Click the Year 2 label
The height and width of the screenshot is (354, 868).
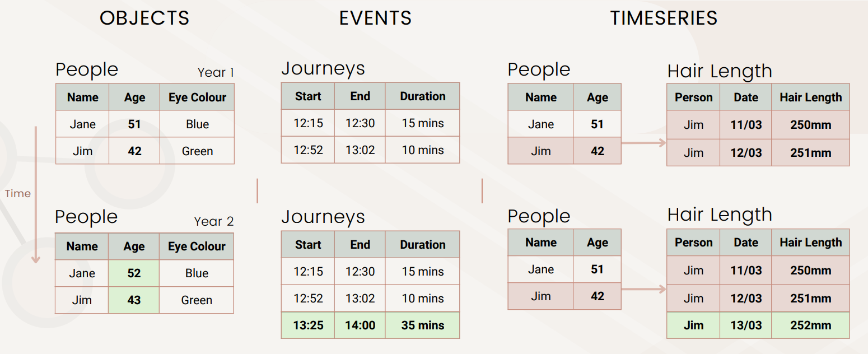[x=214, y=221]
